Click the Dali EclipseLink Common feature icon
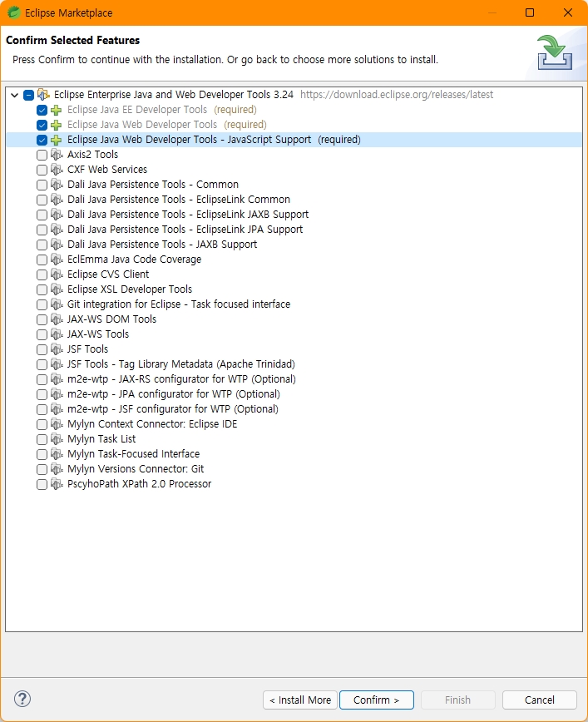This screenshot has height=722, width=588. point(57,200)
